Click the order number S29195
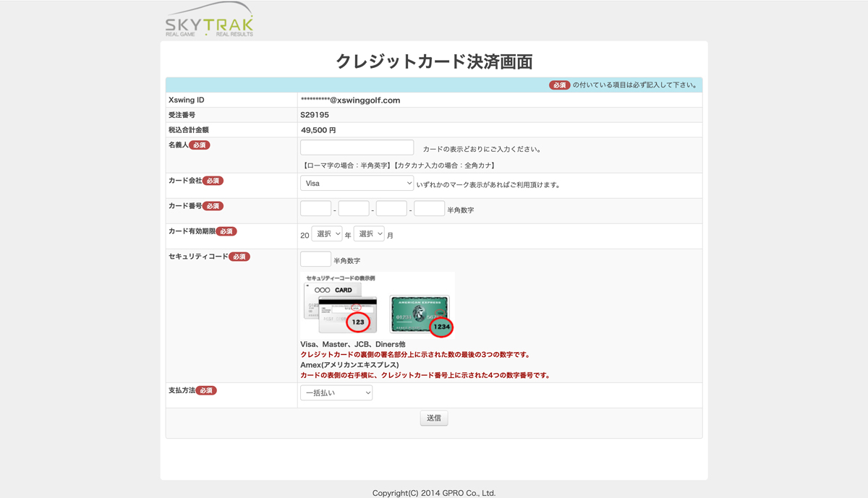 tap(315, 115)
